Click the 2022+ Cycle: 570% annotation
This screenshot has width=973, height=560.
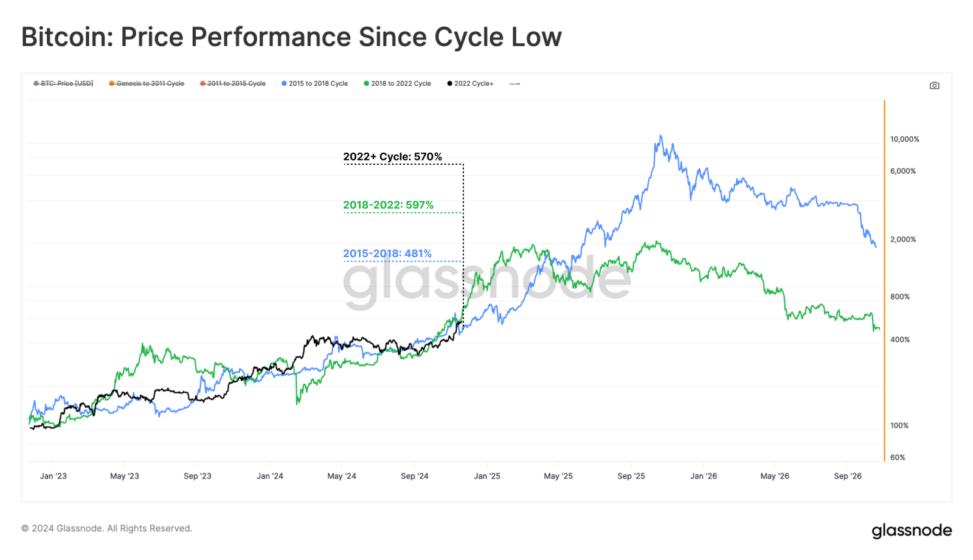pyautogui.click(x=392, y=157)
